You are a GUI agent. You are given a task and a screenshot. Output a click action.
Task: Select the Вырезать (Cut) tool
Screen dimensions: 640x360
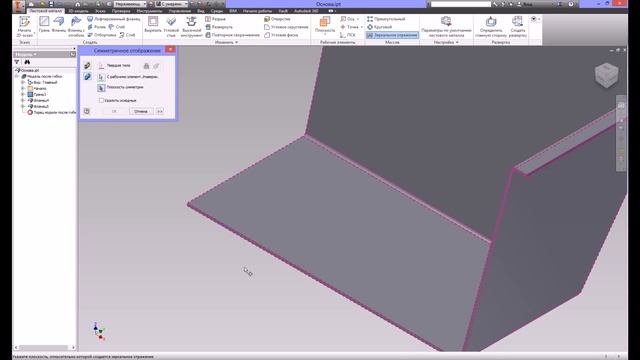click(153, 24)
